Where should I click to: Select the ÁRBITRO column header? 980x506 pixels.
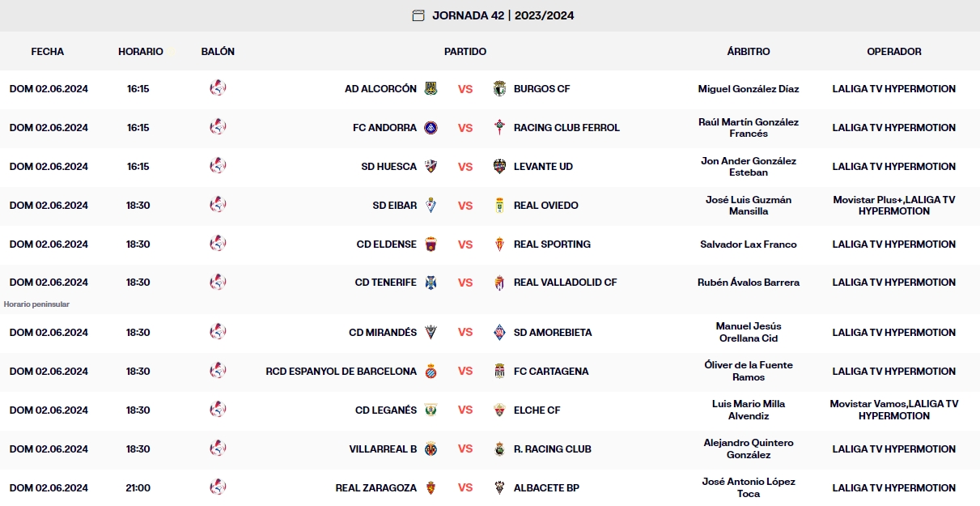(x=749, y=51)
